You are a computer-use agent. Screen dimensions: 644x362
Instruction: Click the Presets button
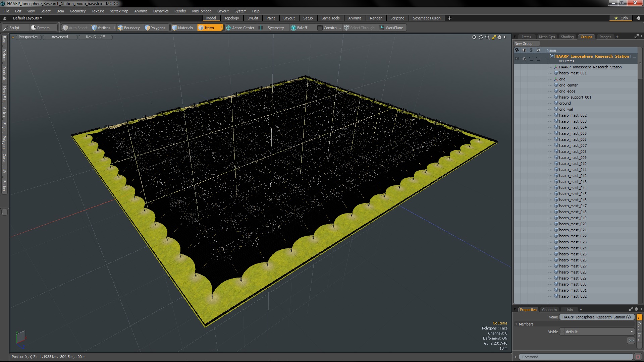click(x=40, y=28)
